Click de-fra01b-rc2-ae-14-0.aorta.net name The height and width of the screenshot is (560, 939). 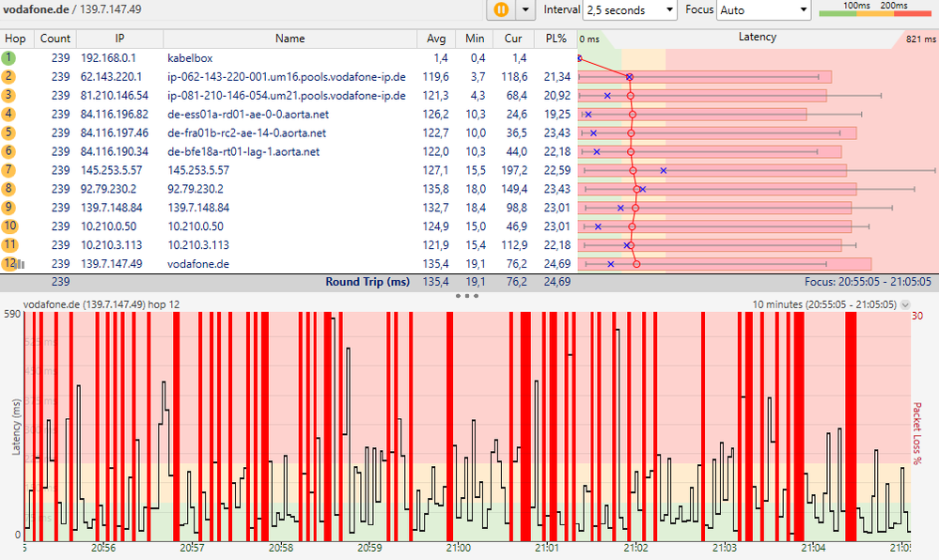point(246,132)
